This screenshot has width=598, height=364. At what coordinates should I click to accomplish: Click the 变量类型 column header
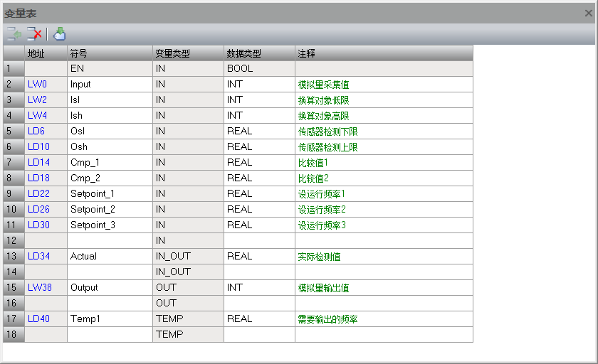[188, 53]
